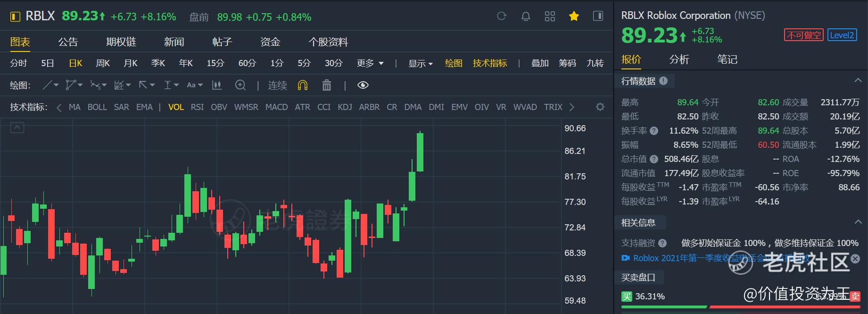Toggle the magnet snap mode
Screen dimensions: 868x314
pyautogui.click(x=303, y=85)
